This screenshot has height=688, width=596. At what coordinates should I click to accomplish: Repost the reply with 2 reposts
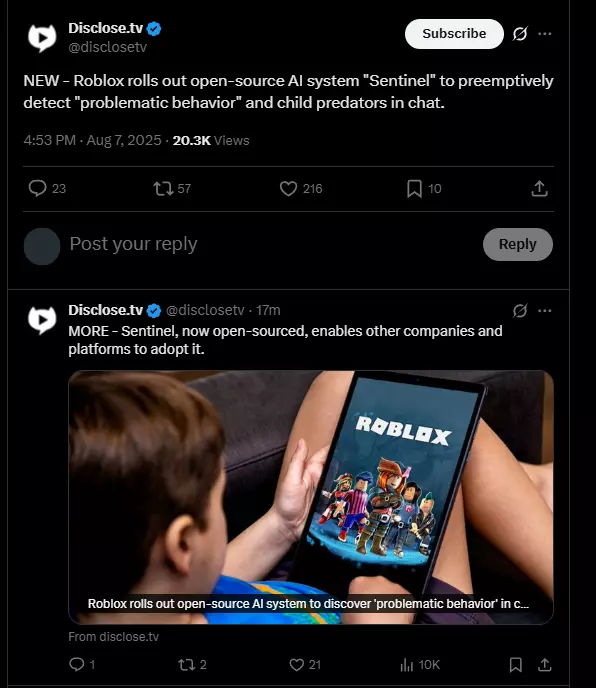point(187,665)
